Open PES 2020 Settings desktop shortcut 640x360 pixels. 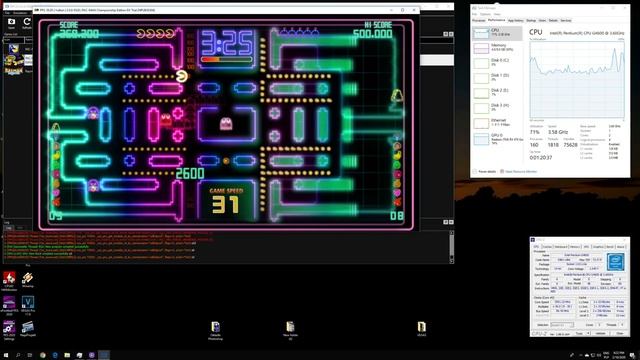pyautogui.click(x=9, y=330)
